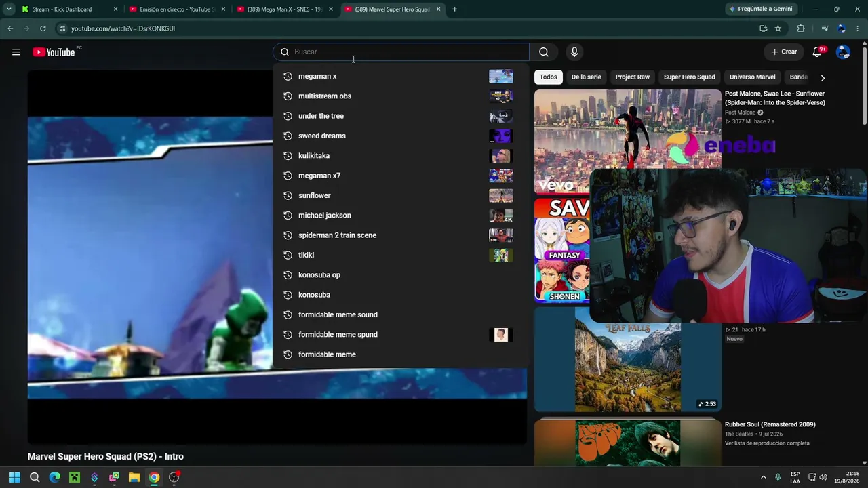Pick the tikiki search suggestion

coord(400,256)
